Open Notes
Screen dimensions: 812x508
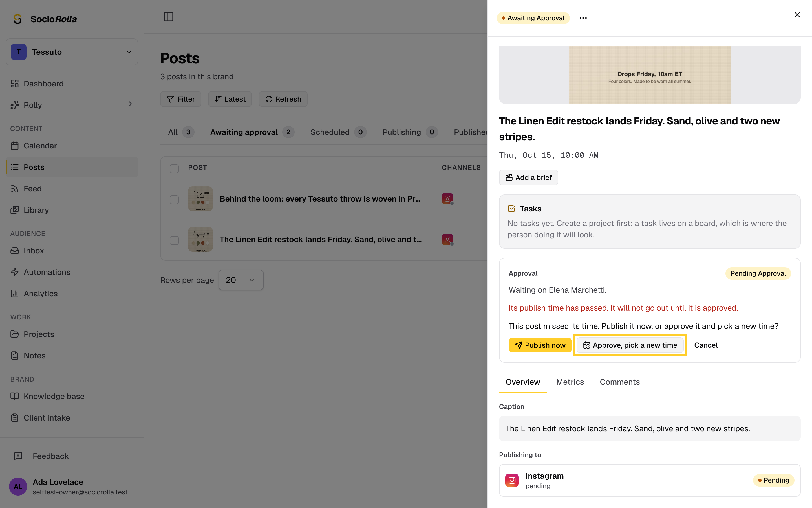pyautogui.click(x=72, y=356)
